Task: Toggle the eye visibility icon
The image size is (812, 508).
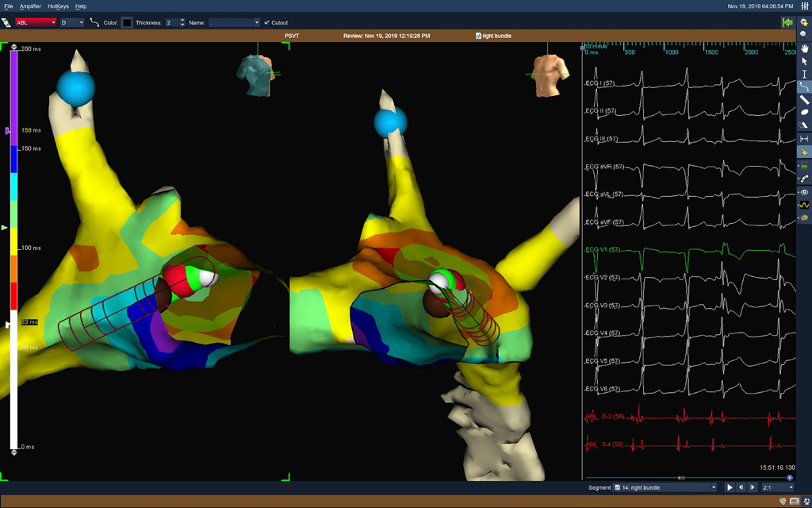Action: pos(804,192)
